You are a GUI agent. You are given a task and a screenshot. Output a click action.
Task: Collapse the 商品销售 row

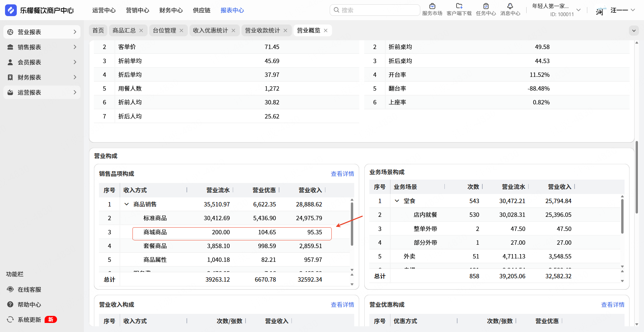127,204
